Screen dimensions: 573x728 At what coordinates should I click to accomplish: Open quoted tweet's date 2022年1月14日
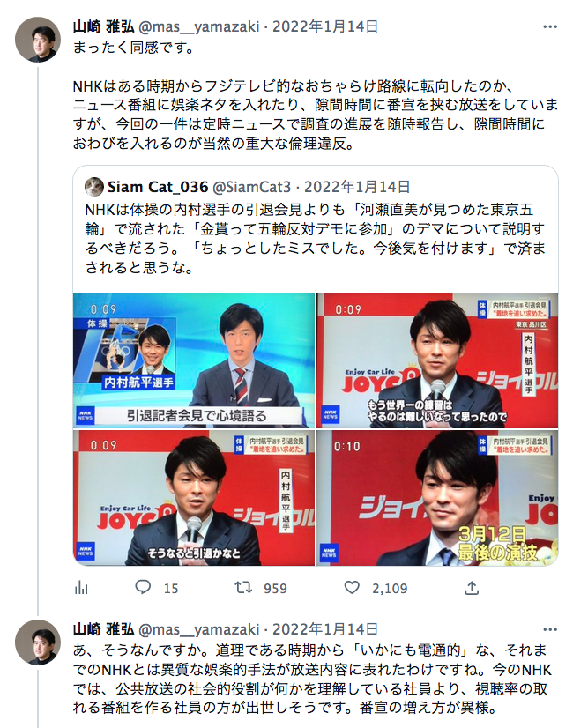point(357,187)
